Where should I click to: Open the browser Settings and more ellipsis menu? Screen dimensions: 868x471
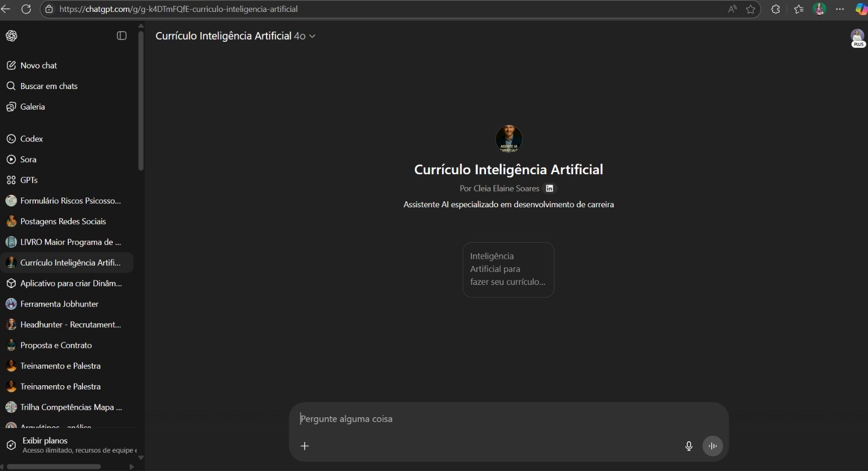(840, 9)
